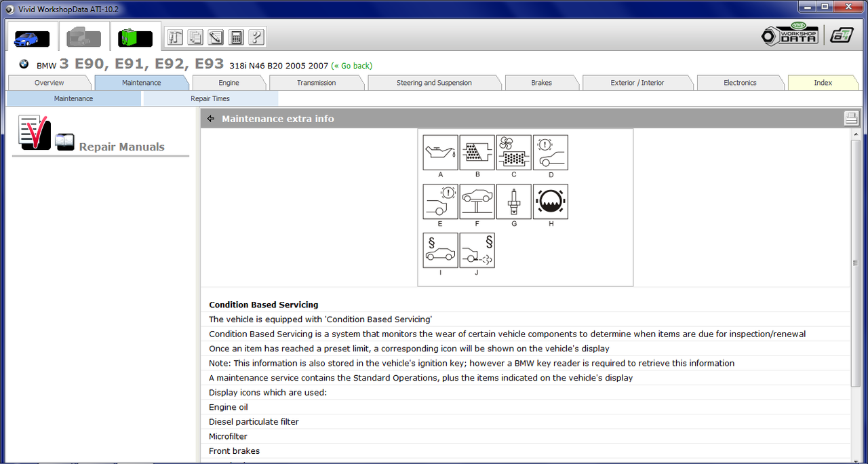Minimize the Vivid WorkshopData window
Viewport: 868px width, 464px height.
[x=807, y=6]
